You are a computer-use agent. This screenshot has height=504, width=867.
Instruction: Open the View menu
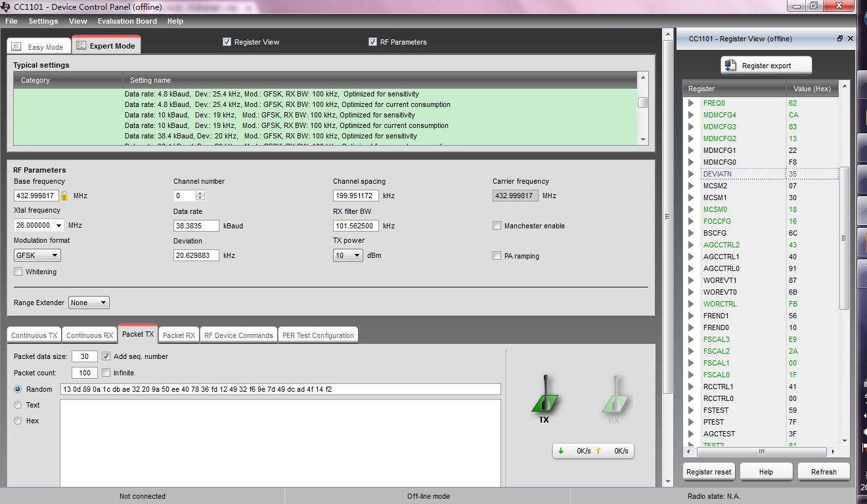tap(78, 21)
